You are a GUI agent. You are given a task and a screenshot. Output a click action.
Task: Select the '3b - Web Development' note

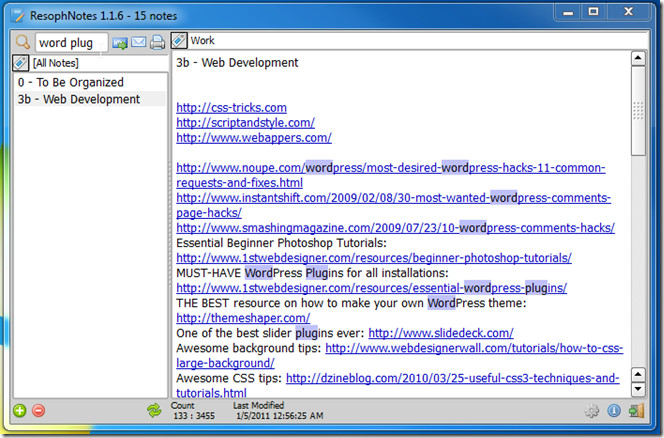(91, 99)
